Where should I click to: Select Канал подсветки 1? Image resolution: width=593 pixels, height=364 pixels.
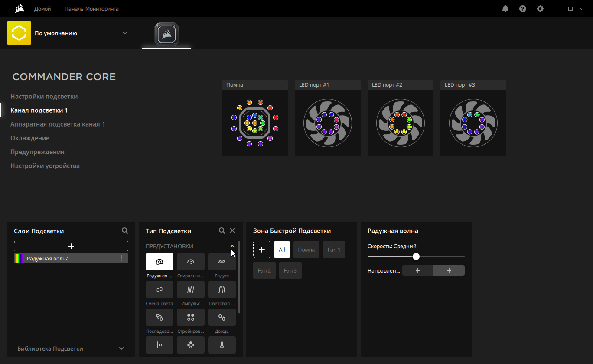tap(39, 110)
